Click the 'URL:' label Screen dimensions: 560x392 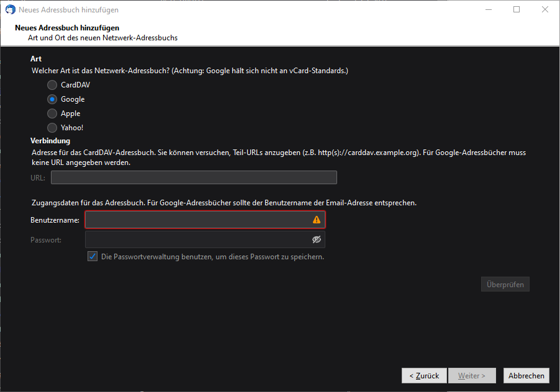[x=38, y=177]
